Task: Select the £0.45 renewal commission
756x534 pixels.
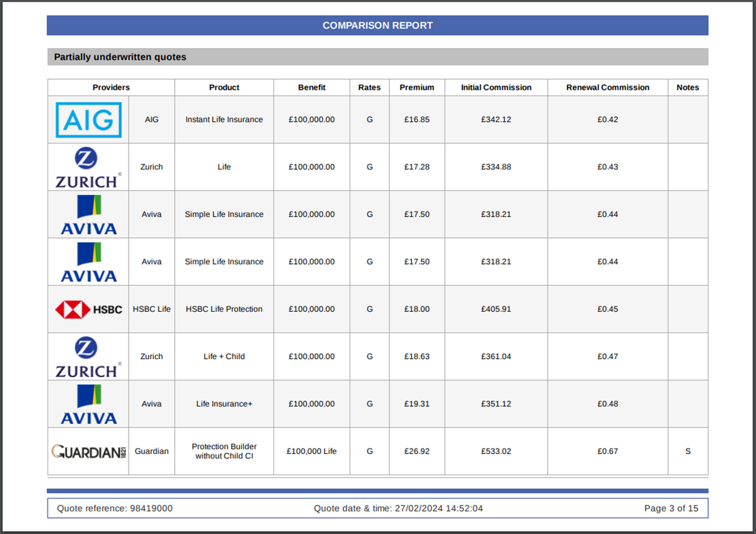Action: (608, 309)
